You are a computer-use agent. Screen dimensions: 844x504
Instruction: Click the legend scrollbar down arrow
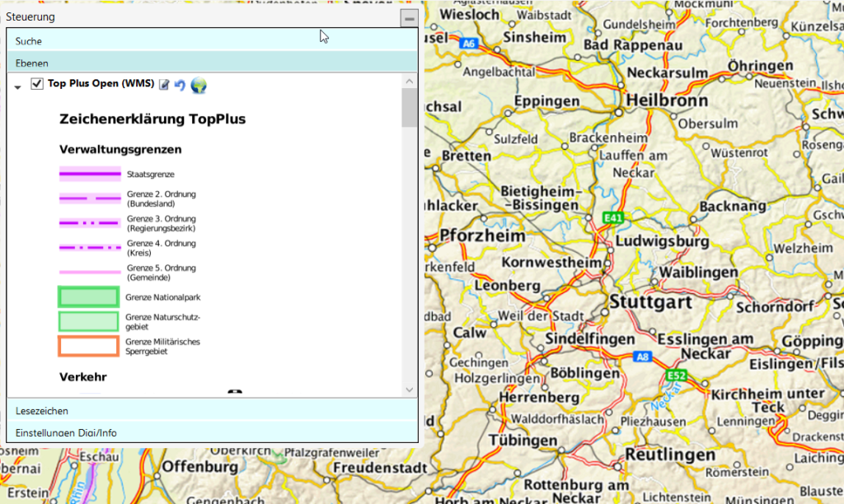410,390
